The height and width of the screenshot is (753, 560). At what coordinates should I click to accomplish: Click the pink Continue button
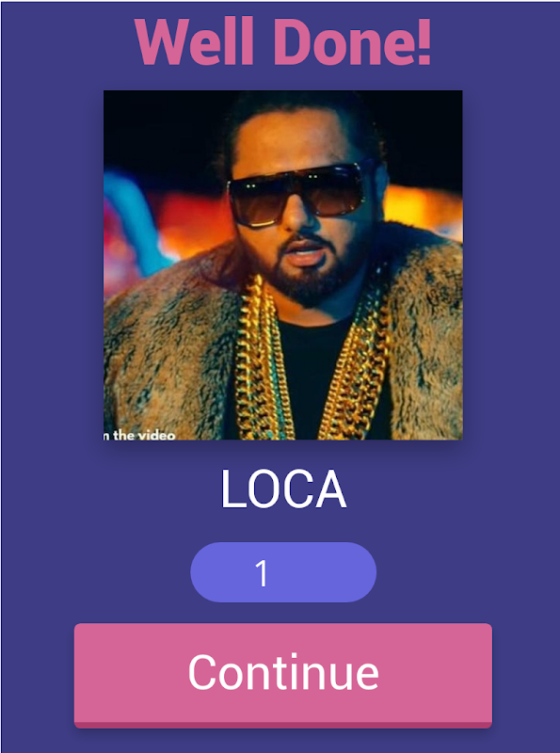coord(283,675)
